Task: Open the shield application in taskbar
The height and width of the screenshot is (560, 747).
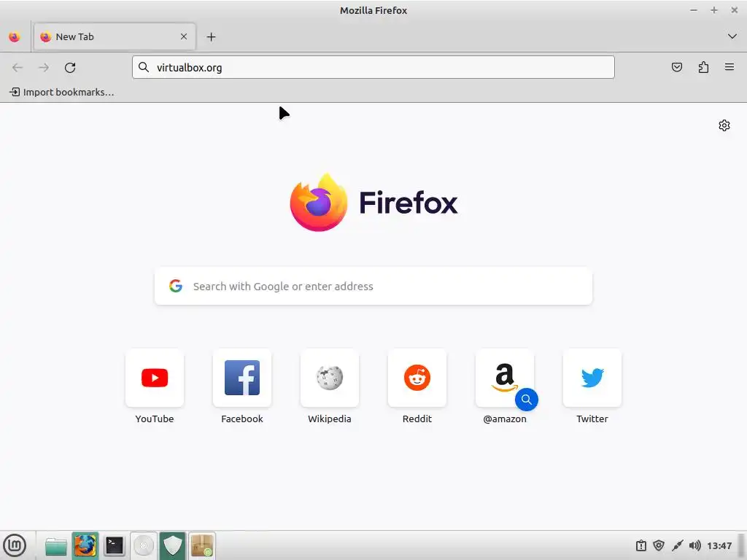Action: pyautogui.click(x=172, y=545)
